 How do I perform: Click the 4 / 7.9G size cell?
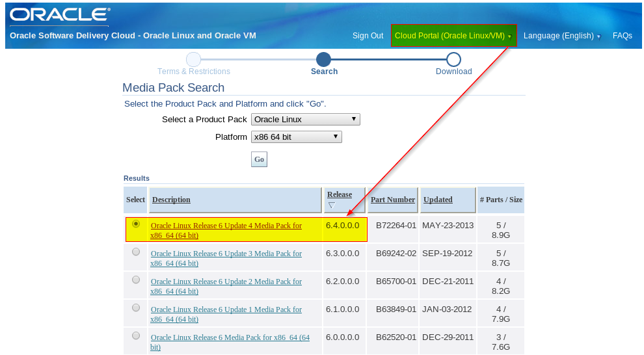click(x=501, y=314)
